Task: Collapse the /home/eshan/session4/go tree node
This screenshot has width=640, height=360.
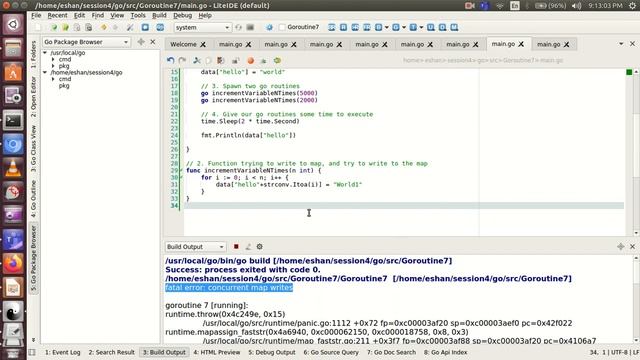Action: [x=45, y=72]
